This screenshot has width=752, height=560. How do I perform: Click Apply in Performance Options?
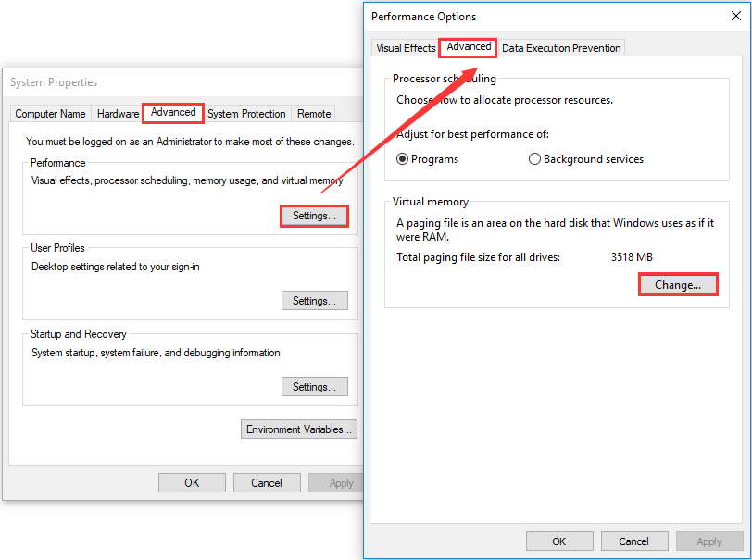click(708, 541)
